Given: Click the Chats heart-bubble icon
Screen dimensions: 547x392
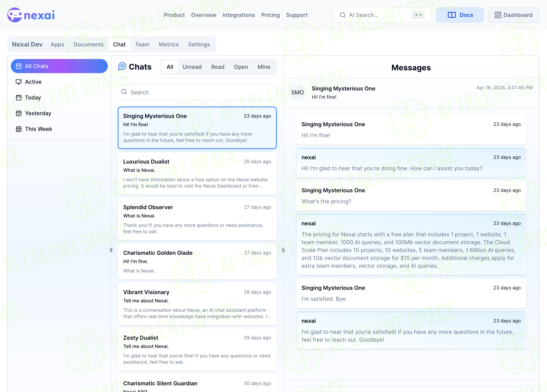Looking at the screenshot, I should click(122, 66).
